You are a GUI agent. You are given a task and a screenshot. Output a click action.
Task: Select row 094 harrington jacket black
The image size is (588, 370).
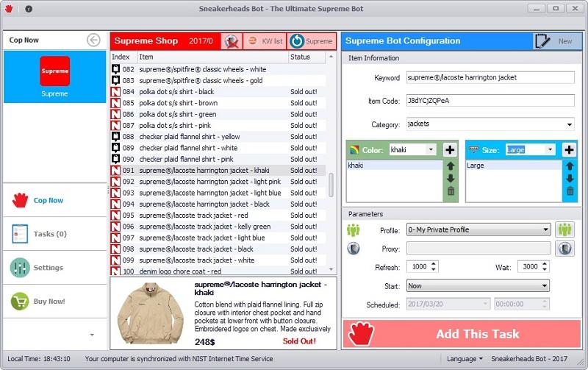218,204
